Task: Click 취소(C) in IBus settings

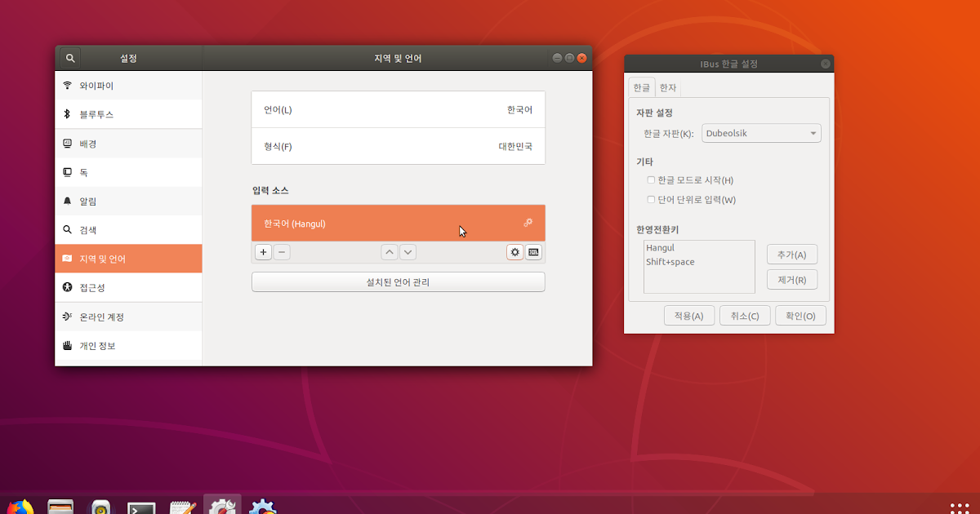Action: point(745,316)
